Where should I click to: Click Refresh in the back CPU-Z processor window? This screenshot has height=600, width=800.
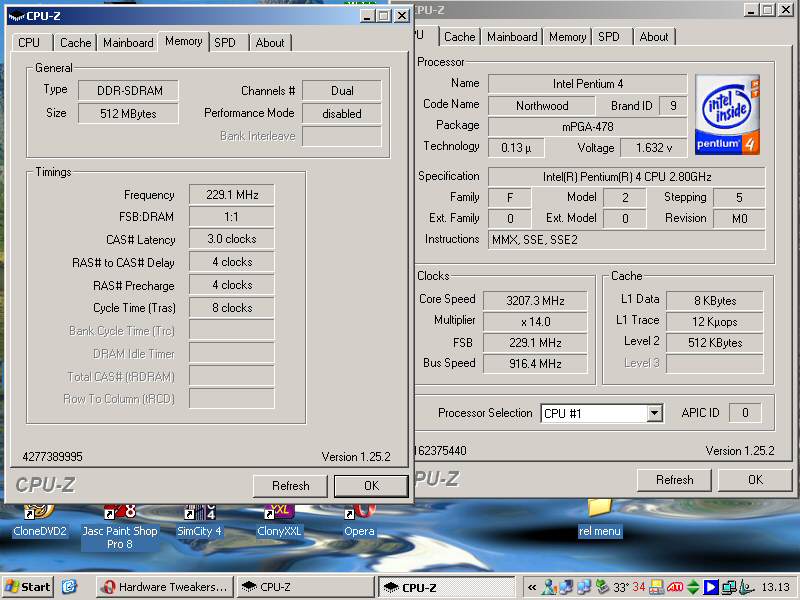(x=674, y=480)
